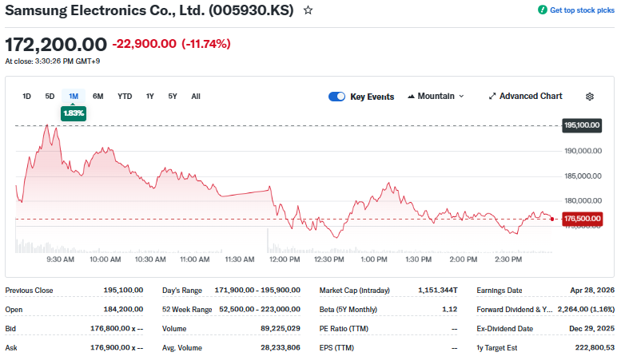The image size is (625, 364).
Task: Click the 2:30 PM time axis label
Action: tap(508, 259)
